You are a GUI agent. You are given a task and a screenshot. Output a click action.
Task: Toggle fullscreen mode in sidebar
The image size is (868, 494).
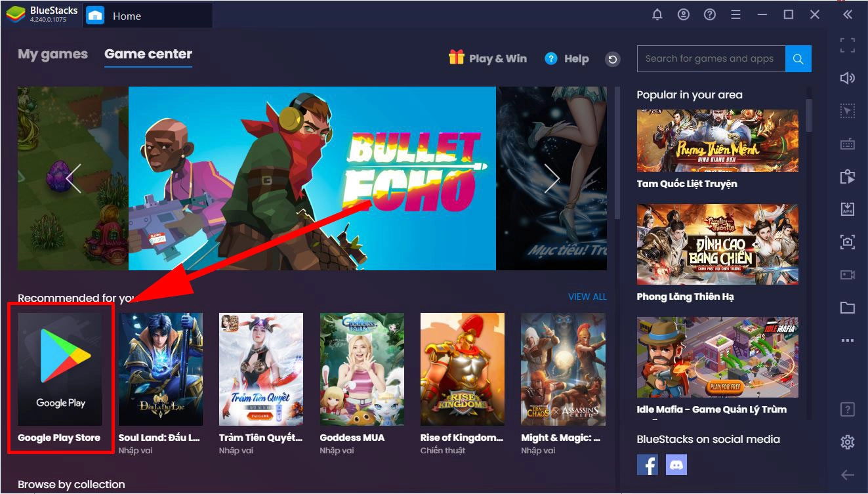pos(848,45)
